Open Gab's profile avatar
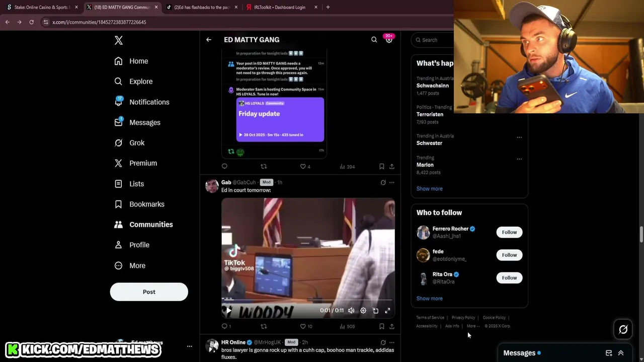The width and height of the screenshot is (644, 362). [212, 186]
